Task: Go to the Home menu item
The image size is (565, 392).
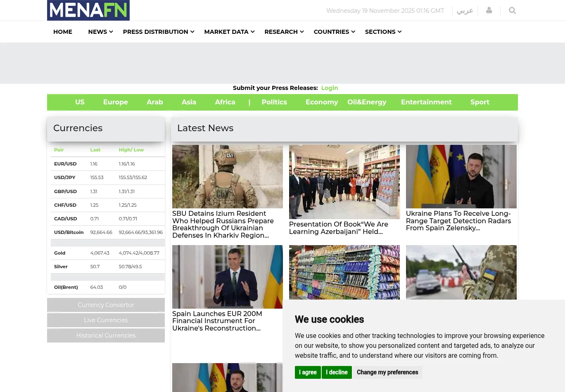Action: [x=63, y=32]
